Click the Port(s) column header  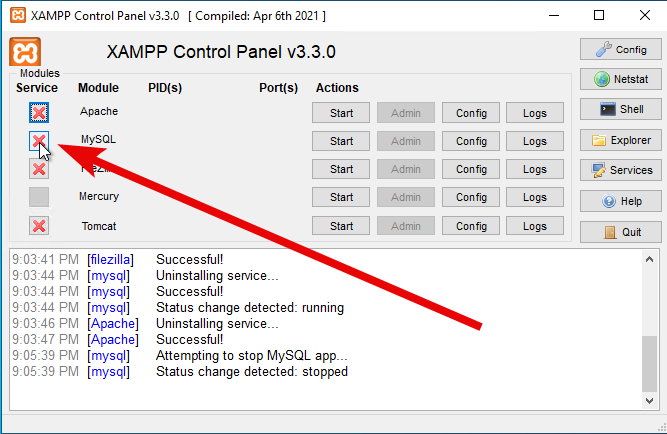click(x=279, y=88)
